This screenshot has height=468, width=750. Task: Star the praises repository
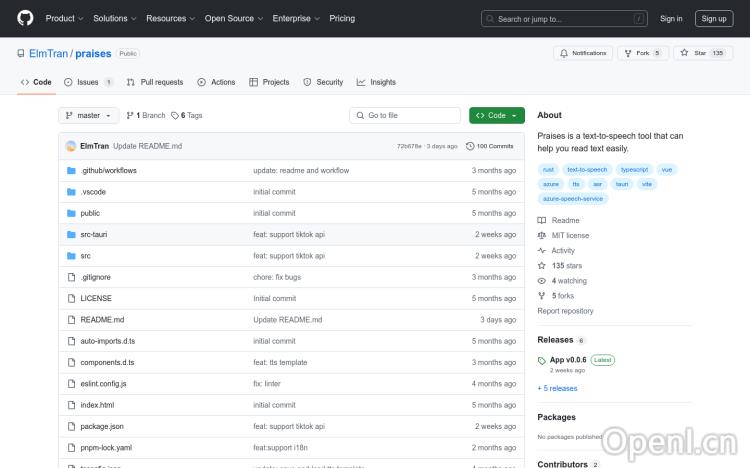pyautogui.click(x=701, y=53)
